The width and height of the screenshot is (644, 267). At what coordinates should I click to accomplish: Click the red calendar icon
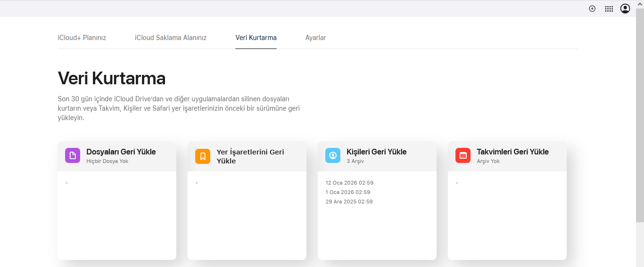(x=463, y=156)
